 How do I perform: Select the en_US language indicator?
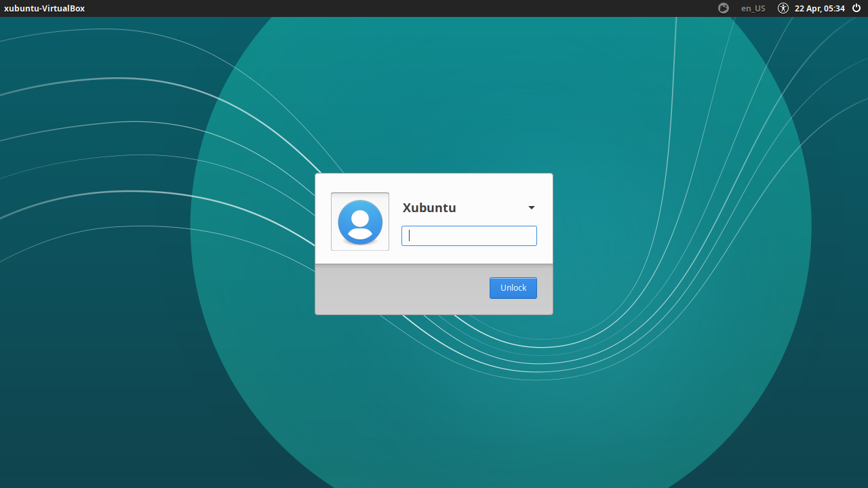click(753, 8)
